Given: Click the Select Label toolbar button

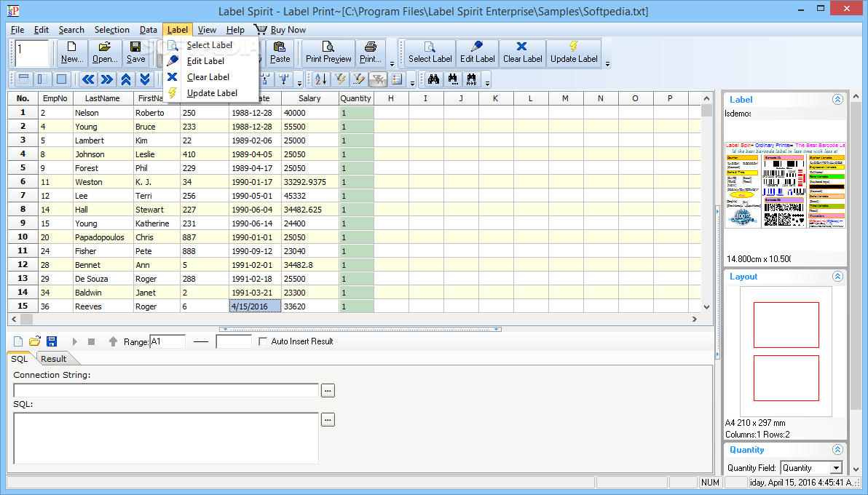Looking at the screenshot, I should 430,52.
